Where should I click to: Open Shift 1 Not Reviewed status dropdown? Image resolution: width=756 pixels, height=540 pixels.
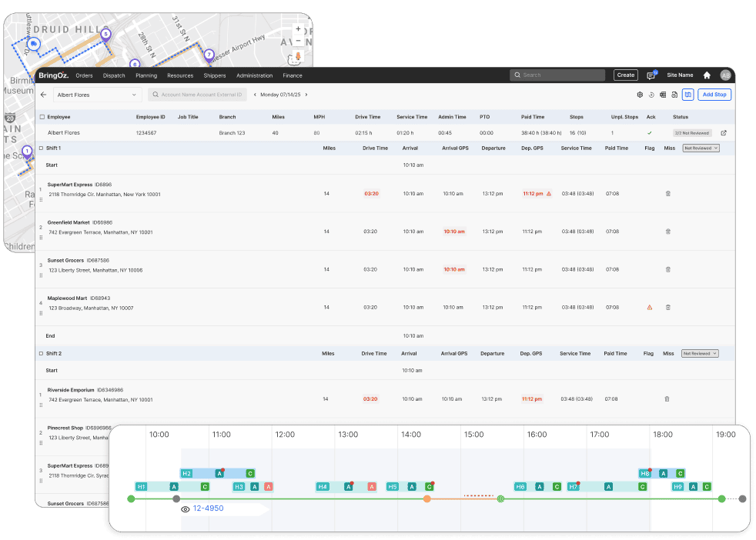point(701,148)
